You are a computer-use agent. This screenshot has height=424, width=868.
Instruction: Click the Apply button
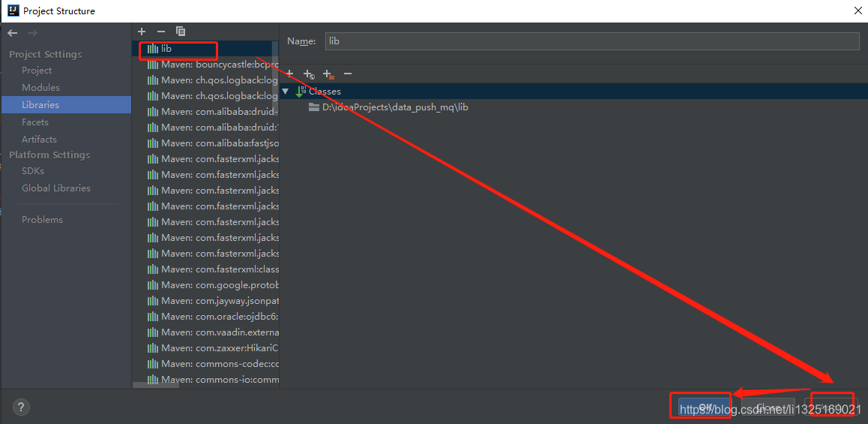(x=831, y=407)
